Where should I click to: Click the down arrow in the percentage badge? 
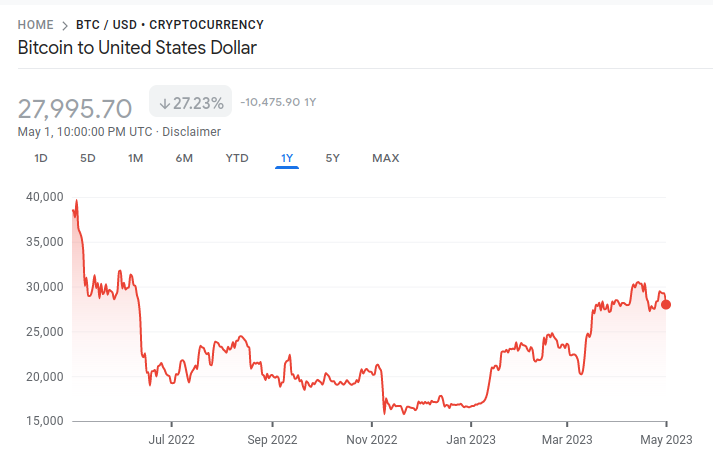pyautogui.click(x=164, y=103)
